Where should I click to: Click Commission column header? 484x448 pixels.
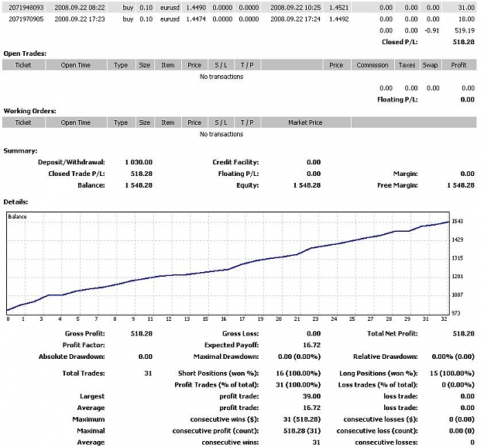372,65
